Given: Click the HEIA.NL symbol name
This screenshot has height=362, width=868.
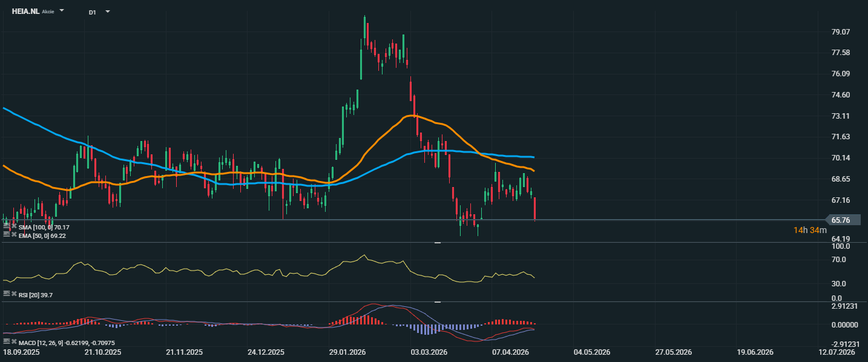Looking at the screenshot, I should pyautogui.click(x=25, y=12).
